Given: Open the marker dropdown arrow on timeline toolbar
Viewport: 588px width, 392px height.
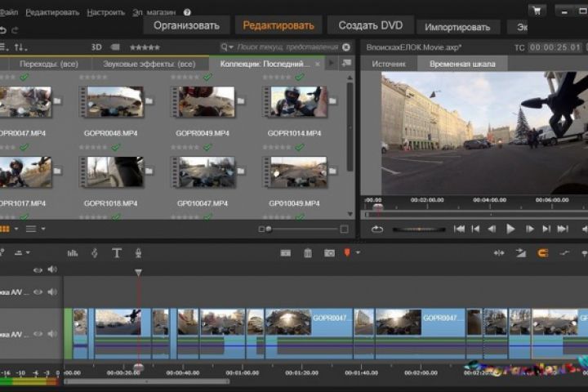Looking at the screenshot, I should (x=358, y=253).
